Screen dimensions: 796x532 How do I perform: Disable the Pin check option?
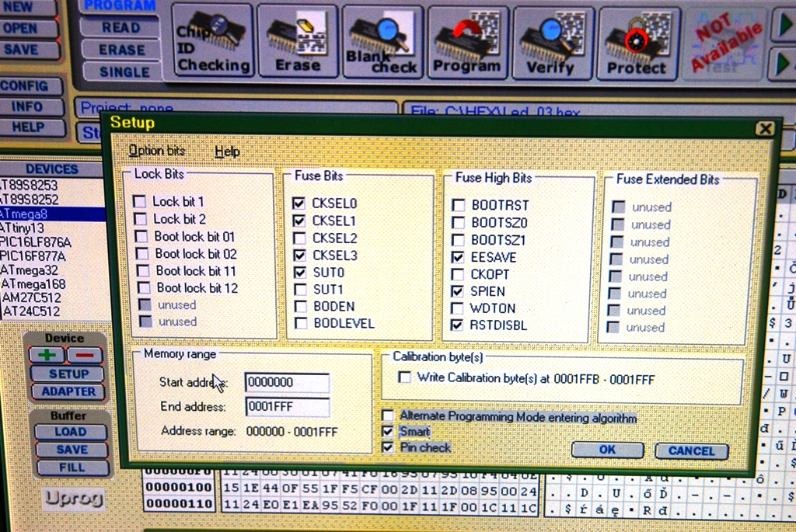(388, 447)
